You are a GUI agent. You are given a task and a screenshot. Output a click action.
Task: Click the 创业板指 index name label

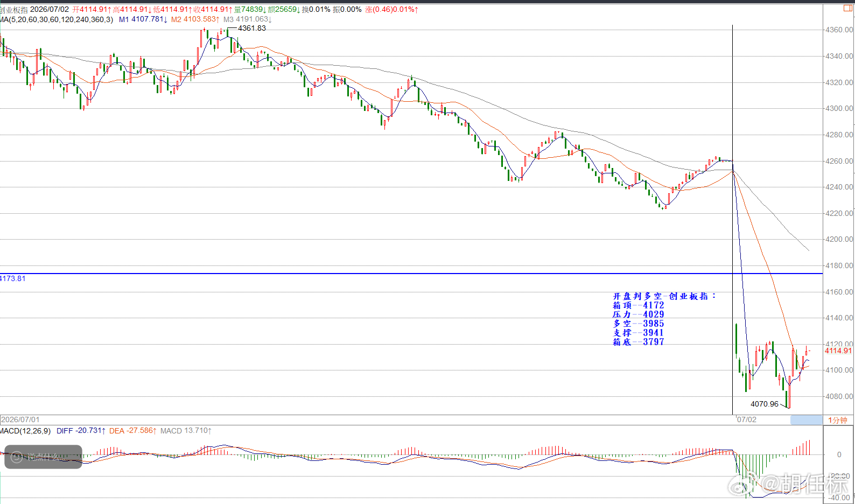(13, 10)
